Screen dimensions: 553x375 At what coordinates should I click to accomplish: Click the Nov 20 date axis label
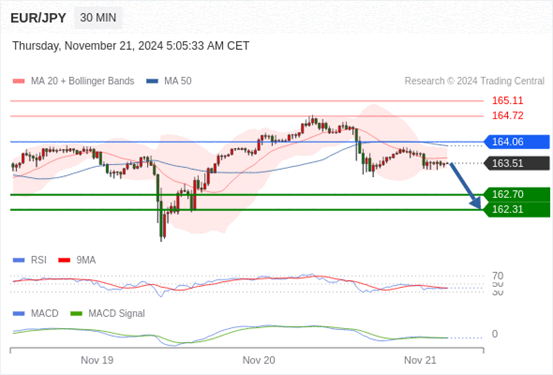click(x=259, y=360)
